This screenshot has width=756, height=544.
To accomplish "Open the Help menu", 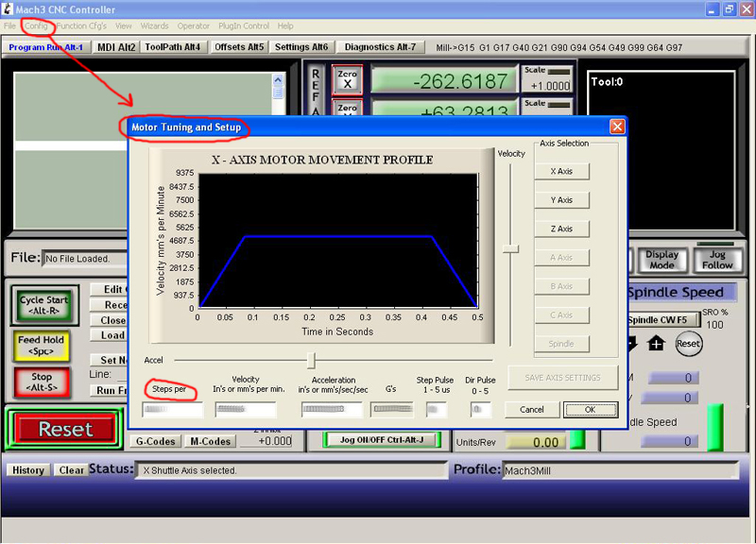I will tap(285, 26).
